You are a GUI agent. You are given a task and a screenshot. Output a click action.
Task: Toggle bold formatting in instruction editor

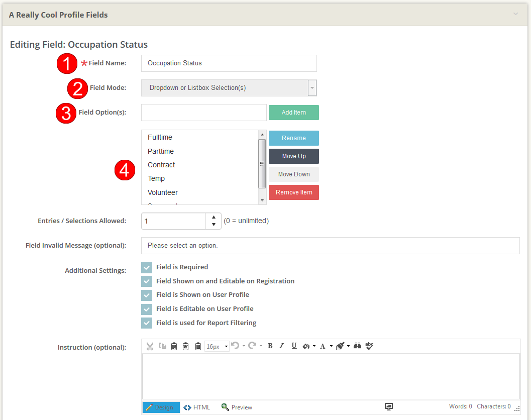270,346
